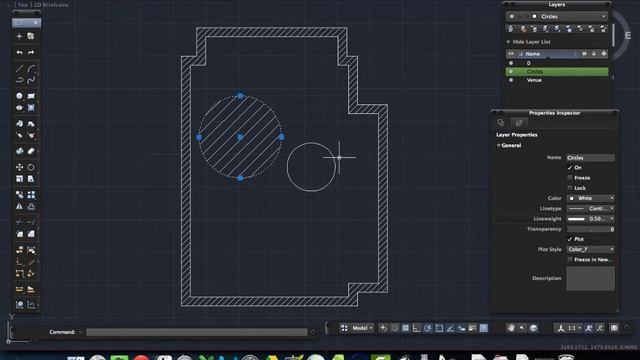Select the Mirror tool

tap(19, 207)
